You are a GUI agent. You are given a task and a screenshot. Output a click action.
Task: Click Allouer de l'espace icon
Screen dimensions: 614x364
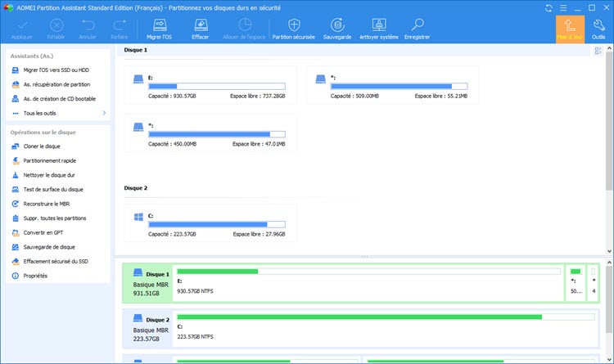coord(245,25)
